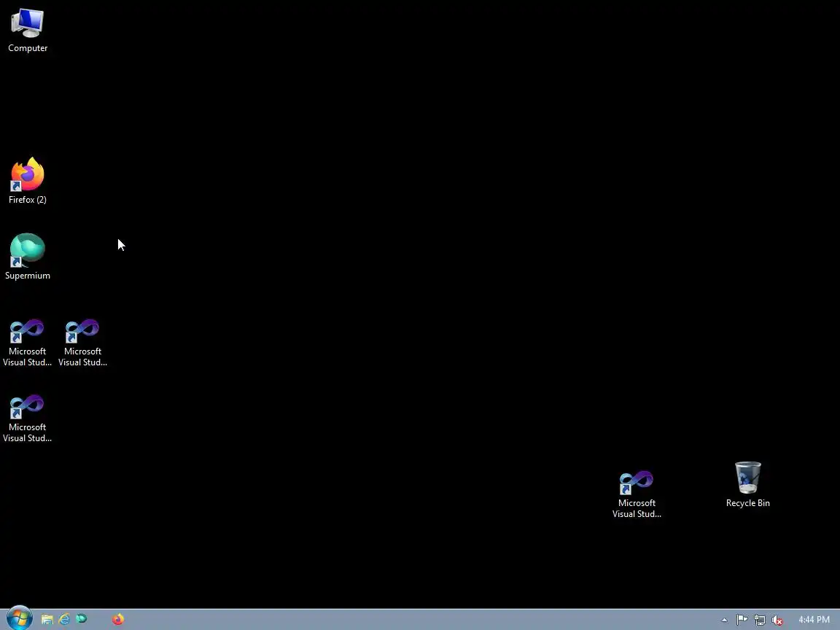
Task: Show hidden system tray icons
Action: click(x=724, y=620)
